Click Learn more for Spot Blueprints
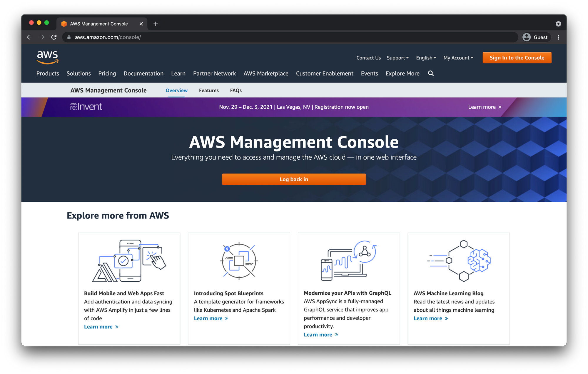 pyautogui.click(x=209, y=318)
